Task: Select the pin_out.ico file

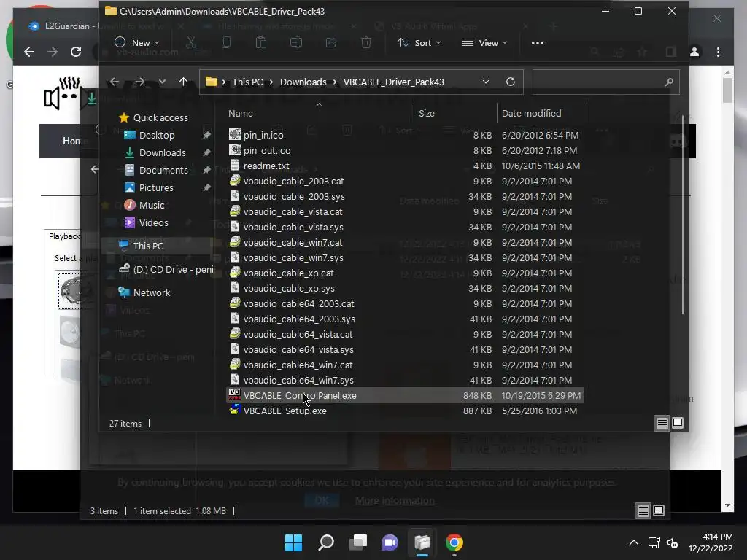Action: 267,150
